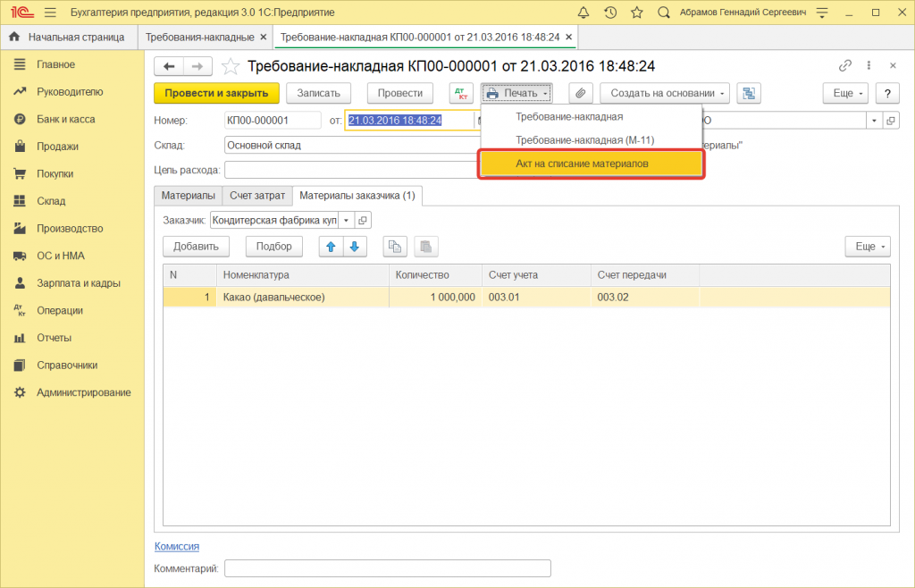Open the history clock icon
The image size is (915, 588).
click(610, 13)
